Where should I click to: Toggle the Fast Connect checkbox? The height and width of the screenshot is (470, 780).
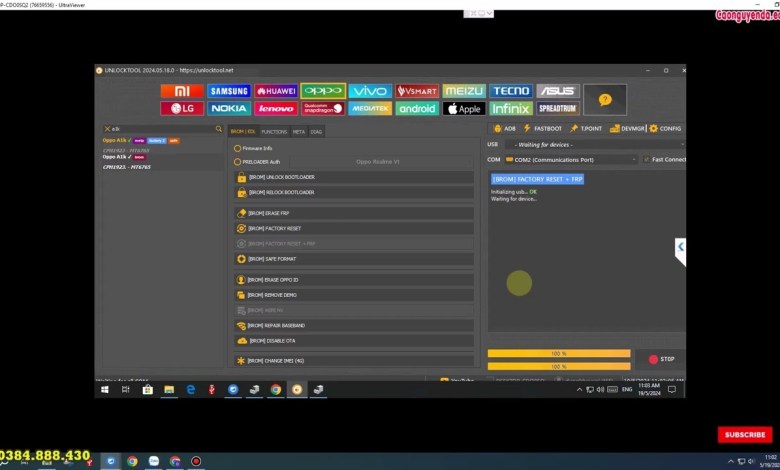pyautogui.click(x=646, y=160)
